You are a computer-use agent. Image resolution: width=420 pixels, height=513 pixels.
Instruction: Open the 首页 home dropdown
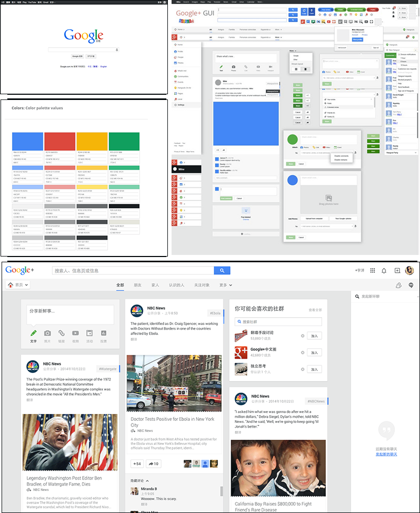(x=18, y=285)
